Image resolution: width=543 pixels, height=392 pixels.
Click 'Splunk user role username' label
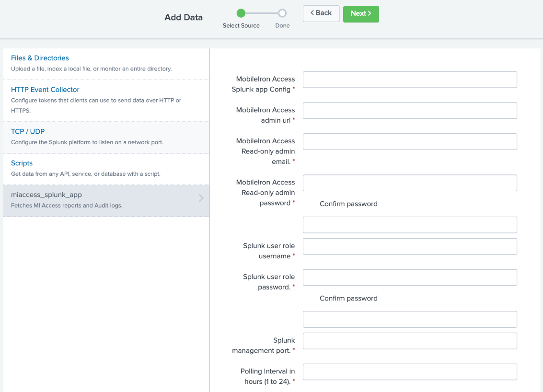[269, 251]
